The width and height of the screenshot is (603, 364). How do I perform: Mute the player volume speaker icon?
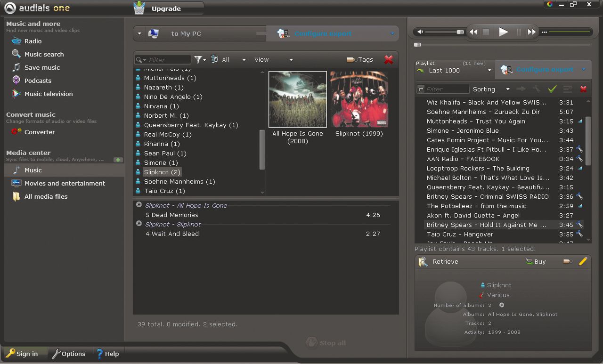click(x=421, y=32)
